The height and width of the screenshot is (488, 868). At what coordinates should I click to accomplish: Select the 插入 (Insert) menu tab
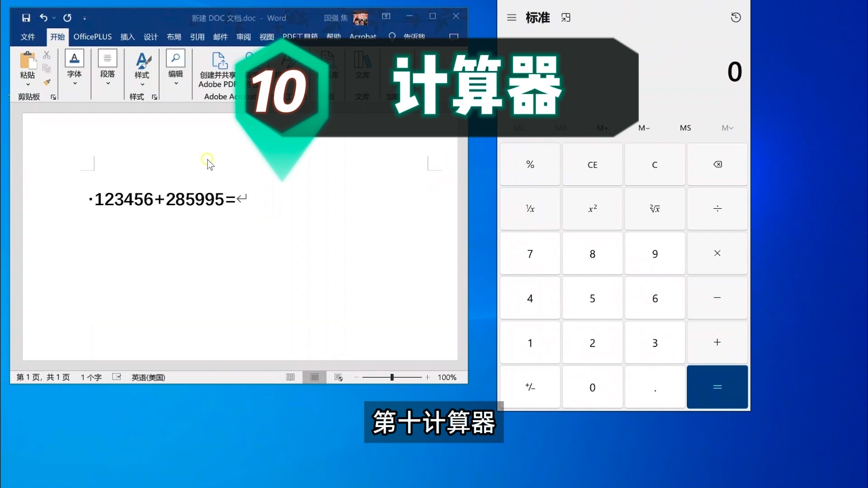tap(127, 37)
